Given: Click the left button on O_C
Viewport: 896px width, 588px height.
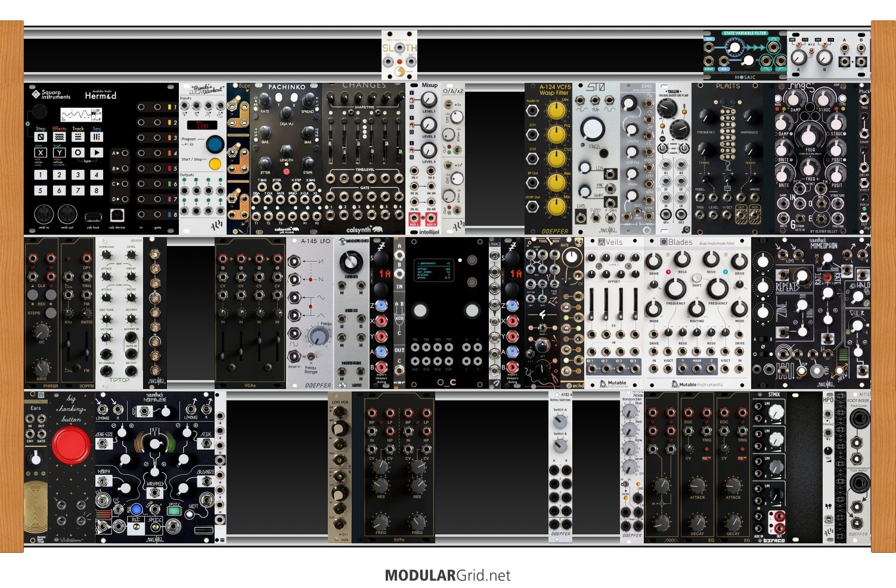Looking at the screenshot, I should 420,310.
